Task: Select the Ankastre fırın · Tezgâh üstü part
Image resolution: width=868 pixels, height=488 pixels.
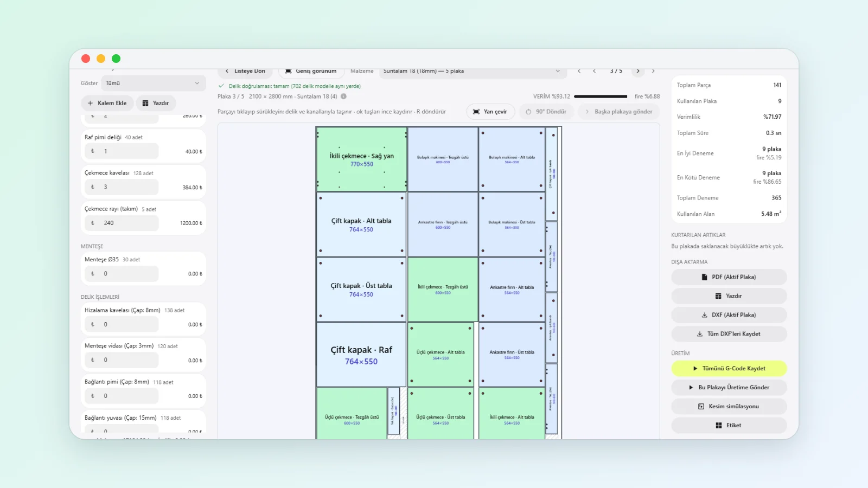Action: [x=443, y=224]
